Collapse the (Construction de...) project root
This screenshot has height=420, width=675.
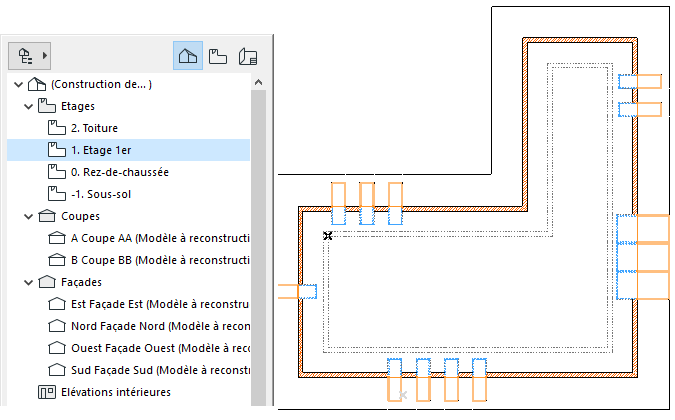pyautogui.click(x=19, y=84)
